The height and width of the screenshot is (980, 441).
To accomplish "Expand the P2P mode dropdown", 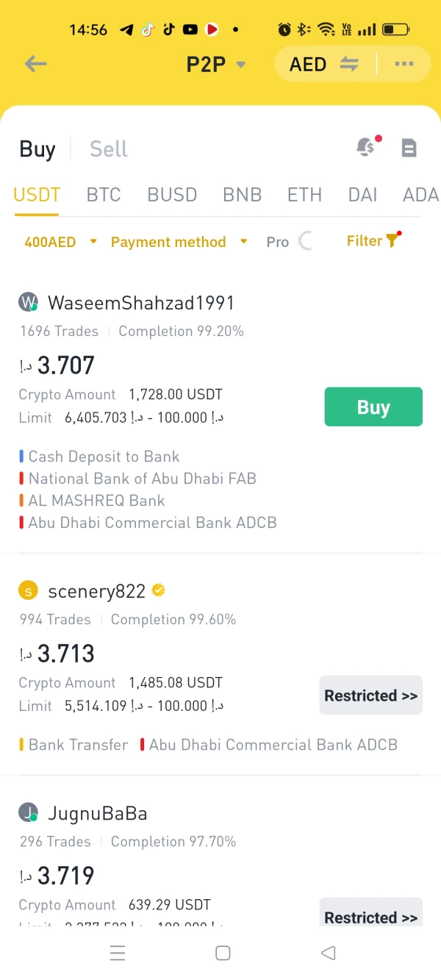I will pyautogui.click(x=215, y=65).
